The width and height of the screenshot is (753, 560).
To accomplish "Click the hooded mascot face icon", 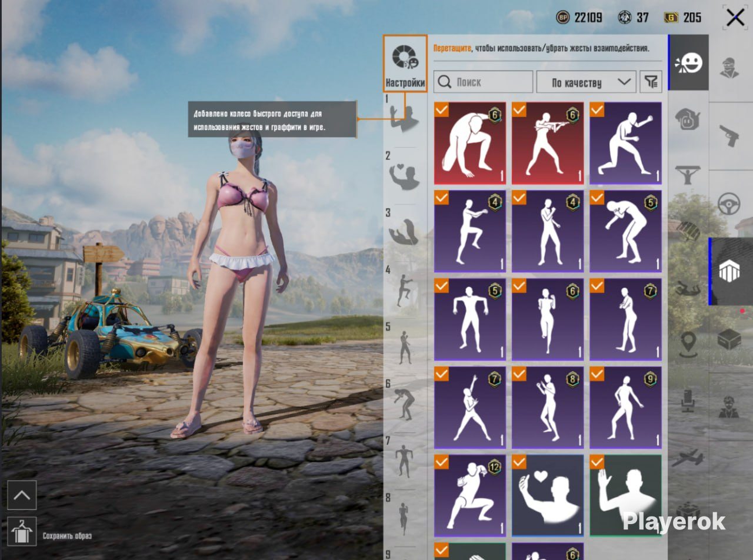I will click(687, 119).
